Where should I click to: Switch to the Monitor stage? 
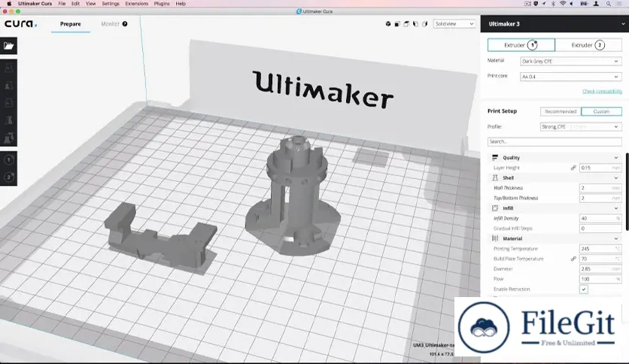click(111, 24)
